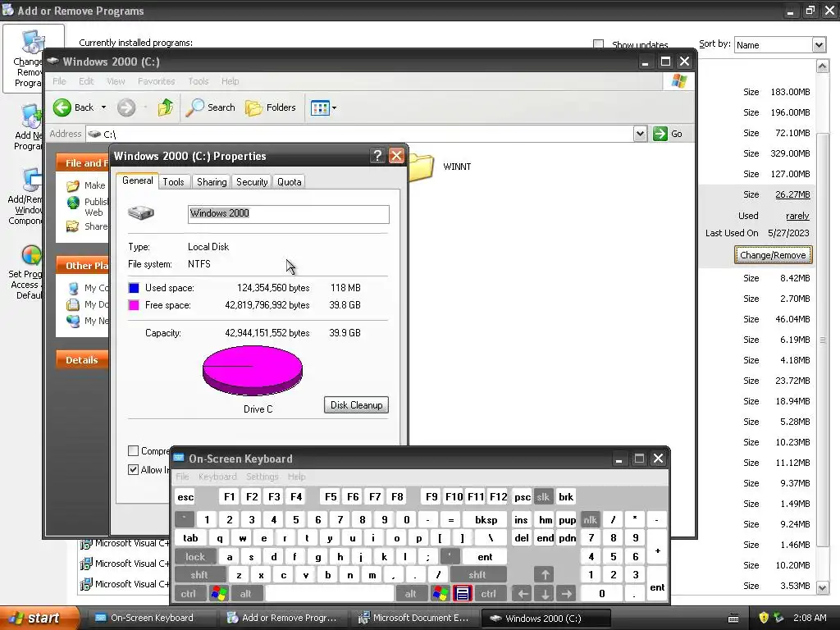
Task: Click the Help question mark in Properties
Action: (x=377, y=156)
